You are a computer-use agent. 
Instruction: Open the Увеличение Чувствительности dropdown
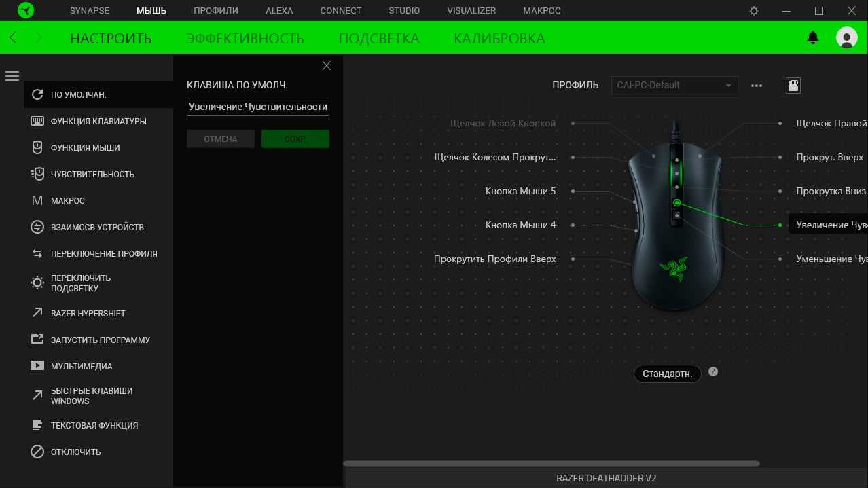pos(258,107)
